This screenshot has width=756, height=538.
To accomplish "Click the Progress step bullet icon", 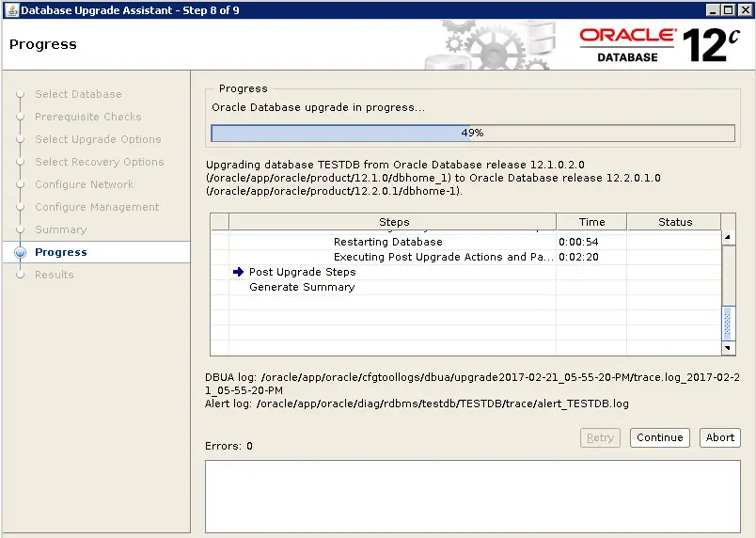I will click(x=21, y=252).
